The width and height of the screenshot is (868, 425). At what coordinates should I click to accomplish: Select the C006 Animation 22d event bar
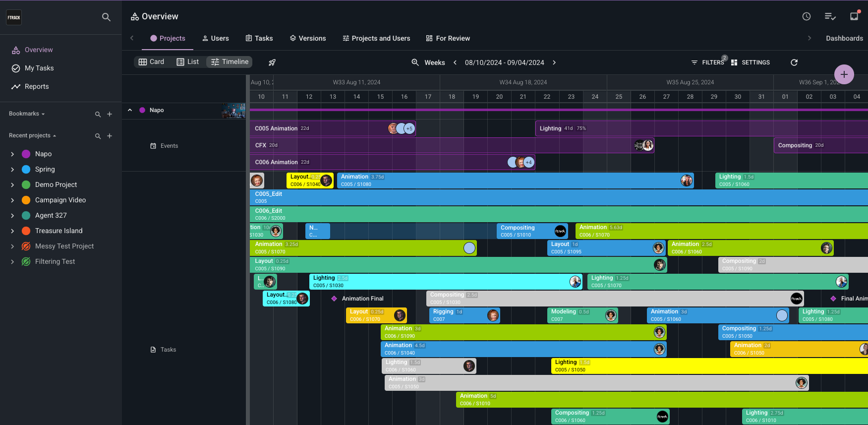pos(392,162)
